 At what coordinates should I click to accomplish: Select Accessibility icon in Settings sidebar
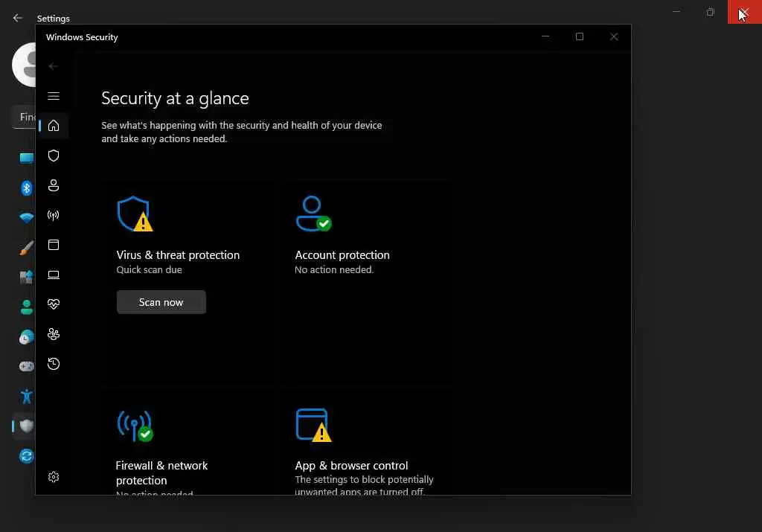point(27,397)
